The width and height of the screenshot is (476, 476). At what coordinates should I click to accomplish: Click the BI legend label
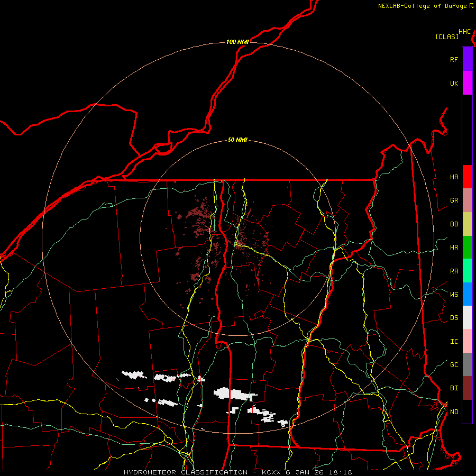tap(454, 388)
